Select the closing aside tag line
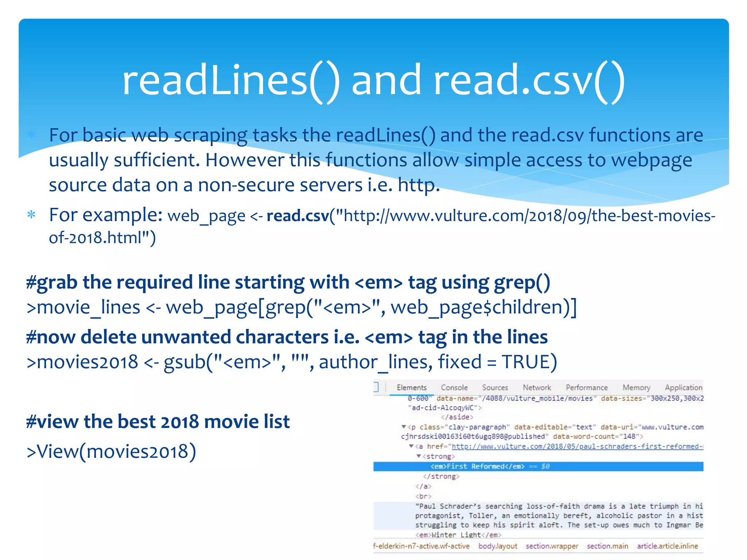 457,417
